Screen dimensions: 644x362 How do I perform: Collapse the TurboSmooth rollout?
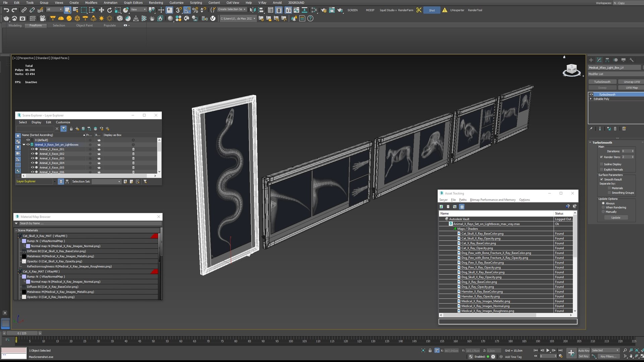click(x=590, y=142)
